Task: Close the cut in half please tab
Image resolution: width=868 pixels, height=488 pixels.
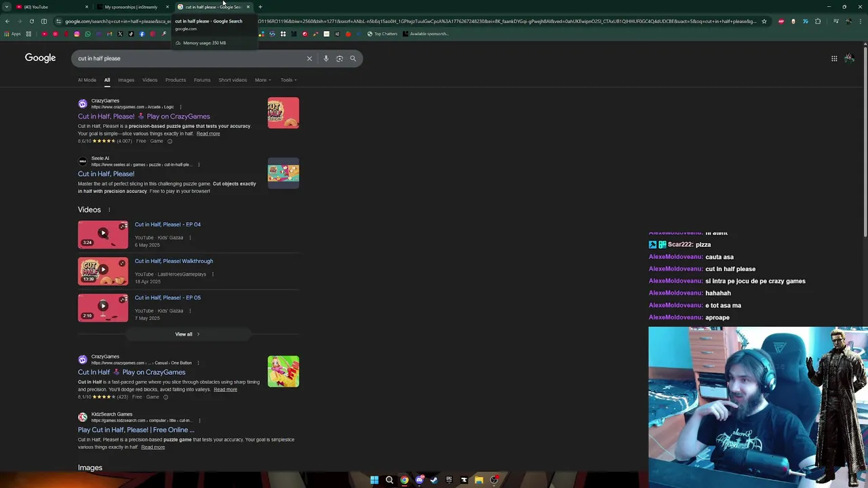Action: (x=248, y=7)
